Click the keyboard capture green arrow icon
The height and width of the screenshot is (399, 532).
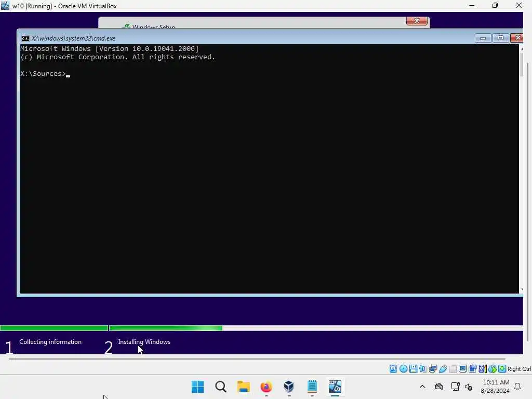point(502,369)
